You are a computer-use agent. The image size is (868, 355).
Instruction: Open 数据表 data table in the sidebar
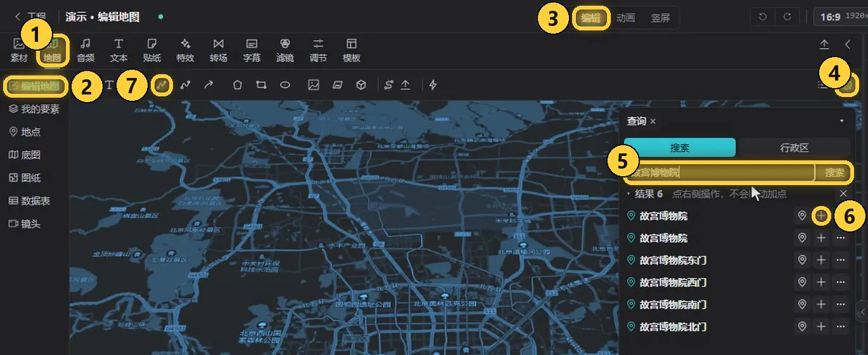pyautogui.click(x=29, y=201)
